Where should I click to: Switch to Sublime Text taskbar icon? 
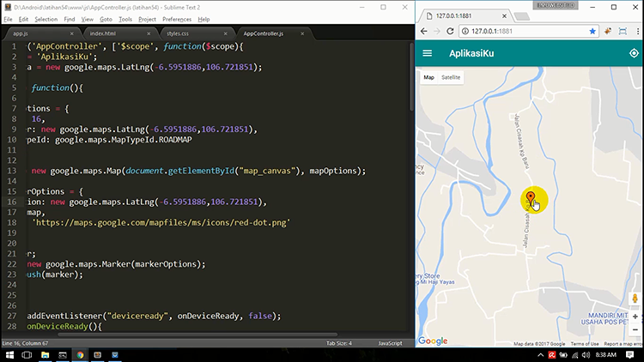(x=98, y=354)
